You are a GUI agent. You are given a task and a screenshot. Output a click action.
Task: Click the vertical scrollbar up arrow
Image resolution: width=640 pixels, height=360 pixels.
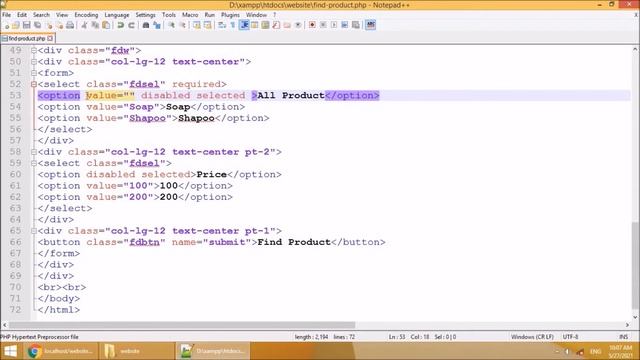635,49
